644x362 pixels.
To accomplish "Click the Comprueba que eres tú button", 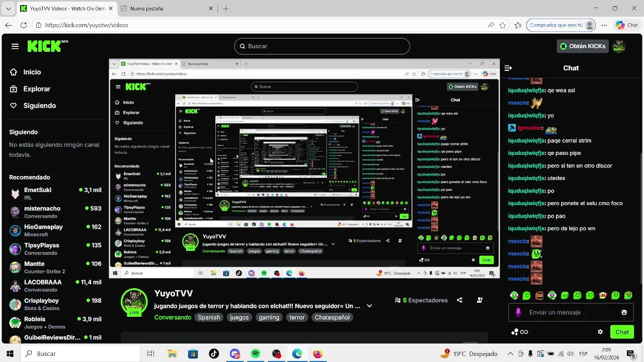I will pos(561,25).
